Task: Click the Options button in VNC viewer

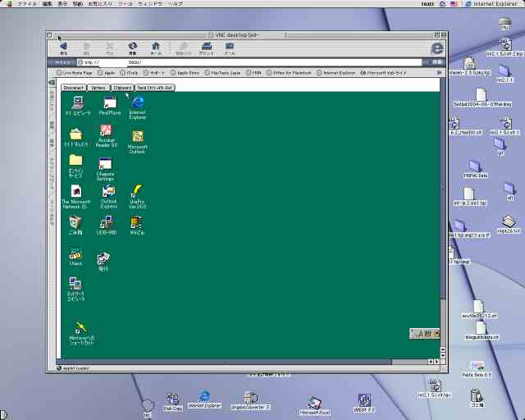Action: (x=98, y=88)
